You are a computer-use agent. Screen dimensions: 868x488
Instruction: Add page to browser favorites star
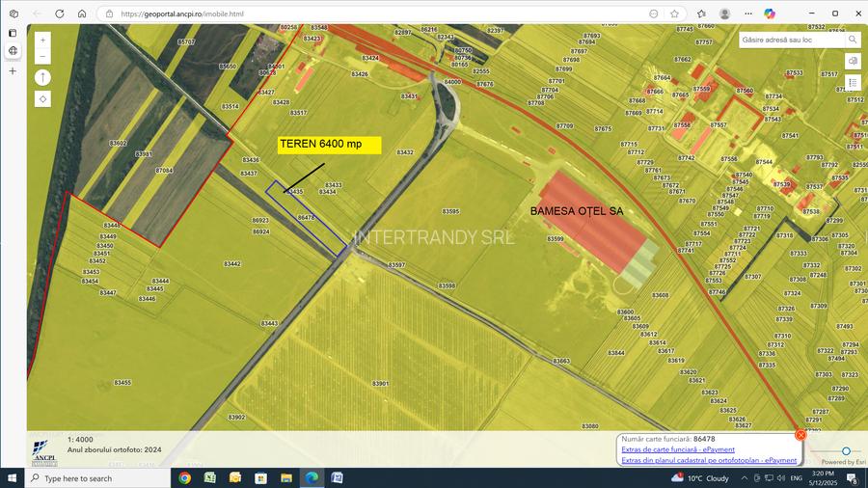(x=674, y=14)
